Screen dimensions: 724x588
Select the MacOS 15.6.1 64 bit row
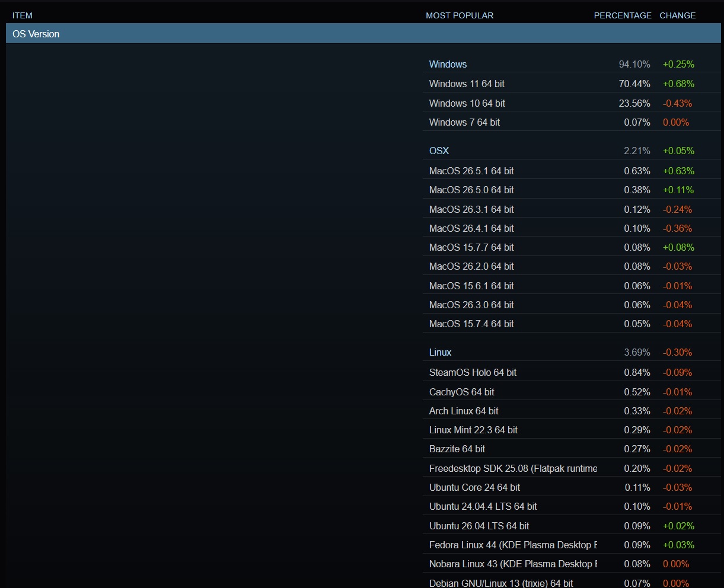[x=572, y=286]
